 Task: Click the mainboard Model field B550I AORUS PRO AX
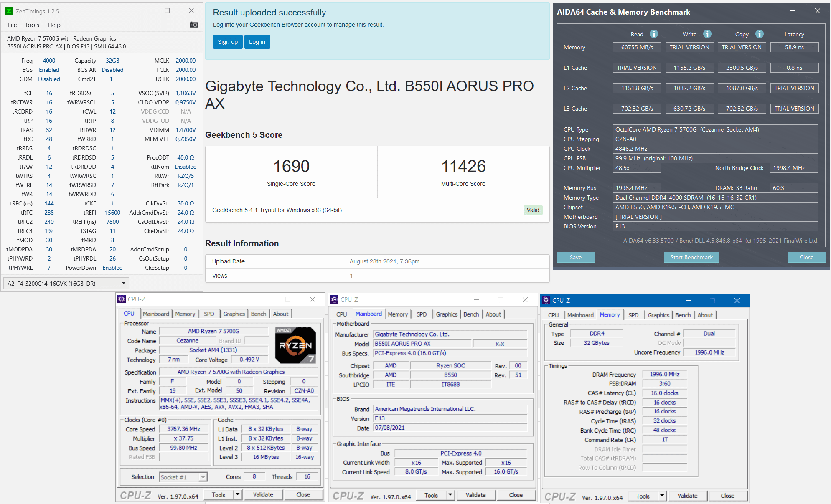point(422,344)
